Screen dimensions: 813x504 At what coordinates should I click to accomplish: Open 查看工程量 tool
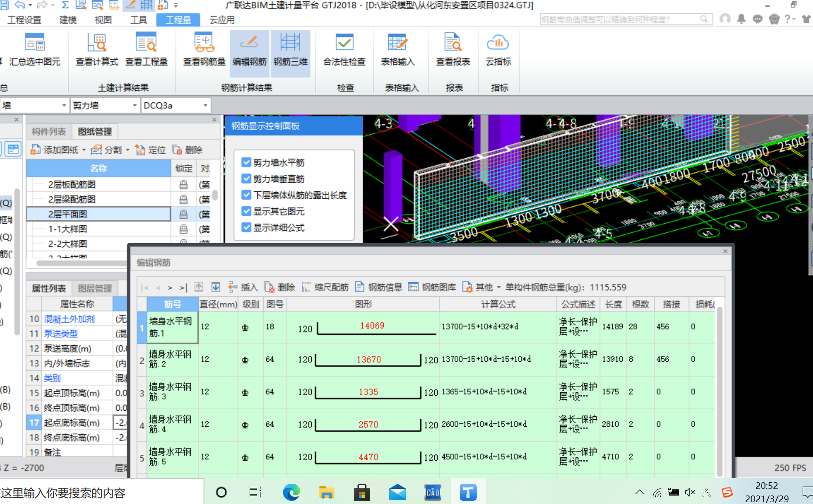tap(146, 50)
